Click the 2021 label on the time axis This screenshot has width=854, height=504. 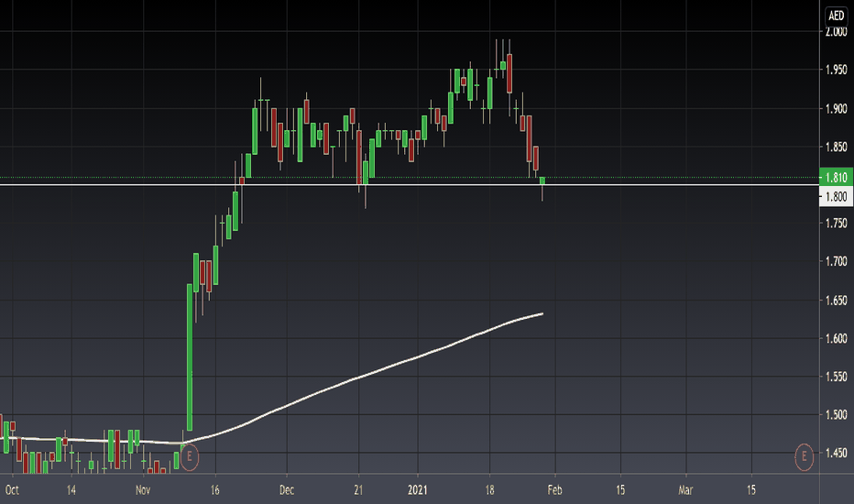coord(418,490)
